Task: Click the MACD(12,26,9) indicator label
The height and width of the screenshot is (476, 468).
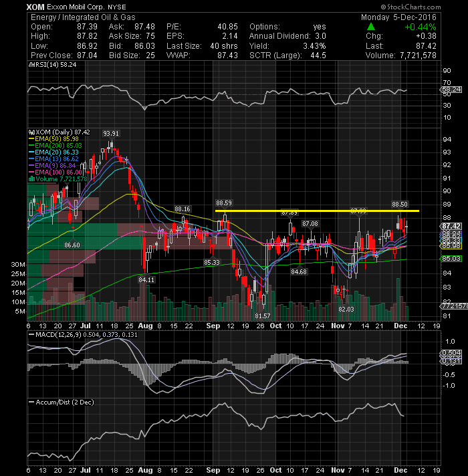Action: [x=82, y=334]
